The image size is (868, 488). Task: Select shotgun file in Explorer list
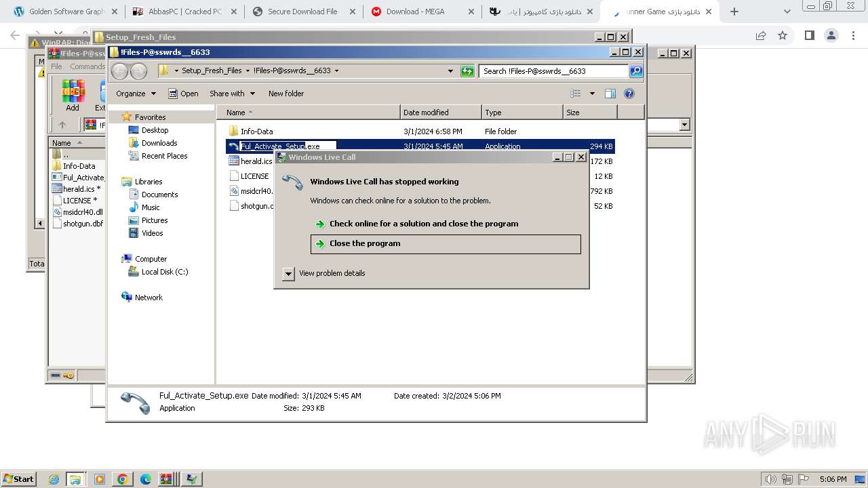click(x=251, y=206)
